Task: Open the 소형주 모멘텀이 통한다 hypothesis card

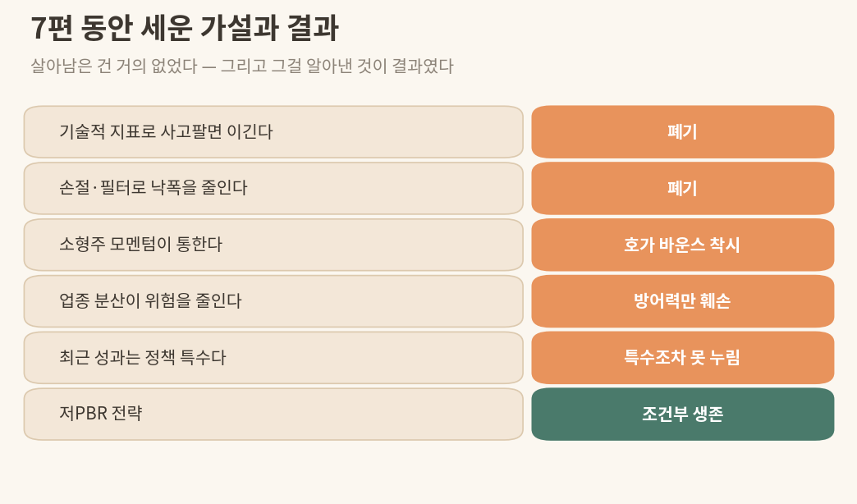Action: point(273,245)
